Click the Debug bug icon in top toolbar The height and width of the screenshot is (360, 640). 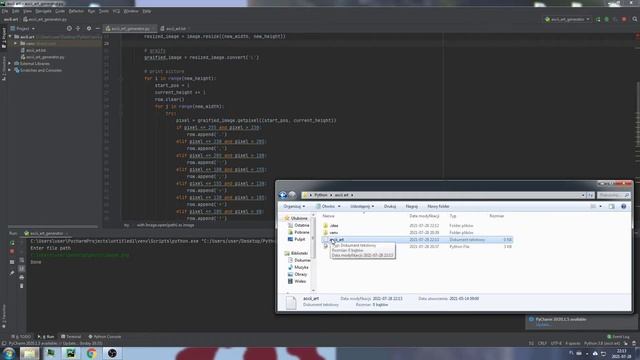tap(607, 19)
